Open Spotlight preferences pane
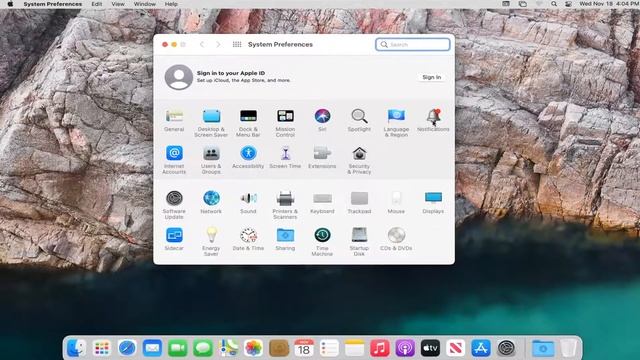 pyautogui.click(x=359, y=120)
